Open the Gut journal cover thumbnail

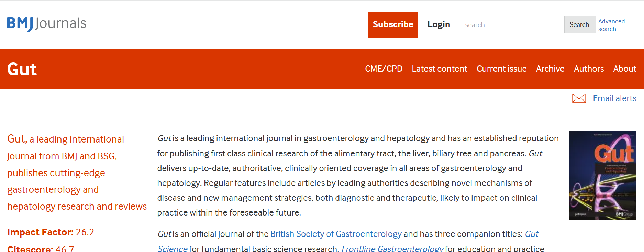[x=602, y=175]
